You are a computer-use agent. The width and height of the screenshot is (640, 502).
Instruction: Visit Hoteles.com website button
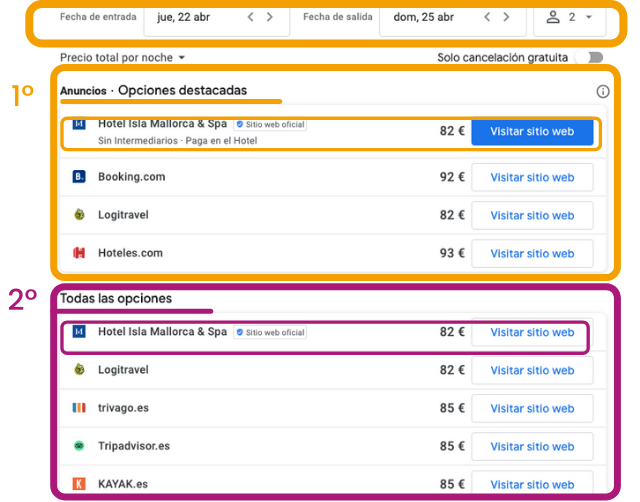[532, 253]
